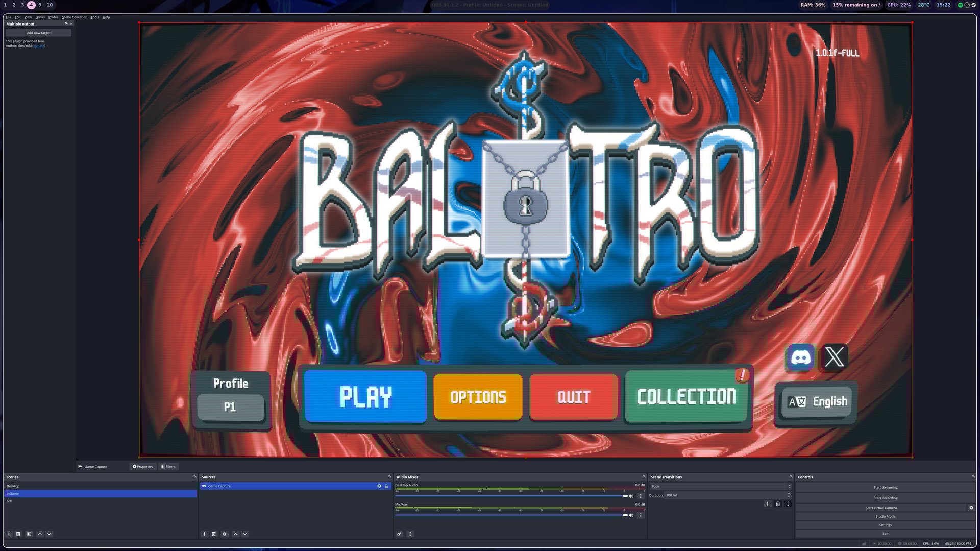Move scene down with the down arrow

tap(50, 534)
